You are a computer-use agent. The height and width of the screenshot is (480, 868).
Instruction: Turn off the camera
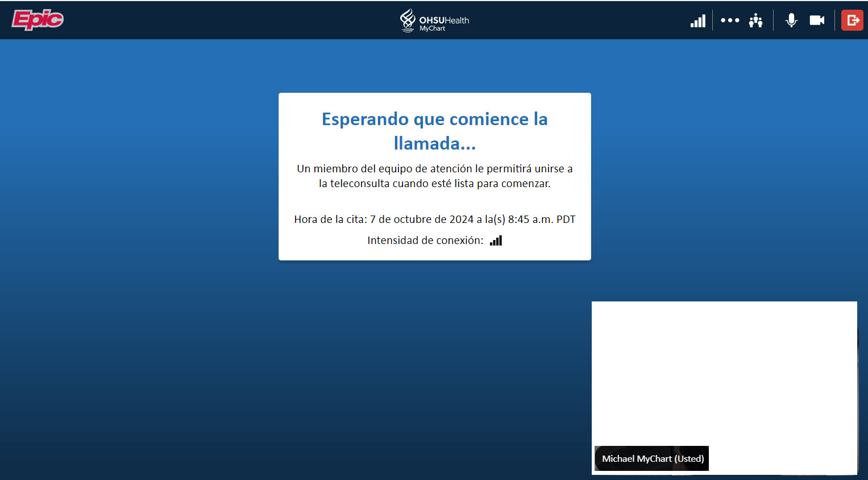[x=817, y=20]
